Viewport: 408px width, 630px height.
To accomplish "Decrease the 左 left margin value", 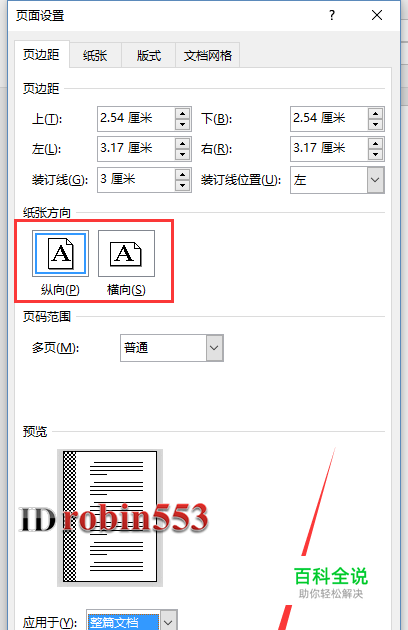I will tap(182, 155).
